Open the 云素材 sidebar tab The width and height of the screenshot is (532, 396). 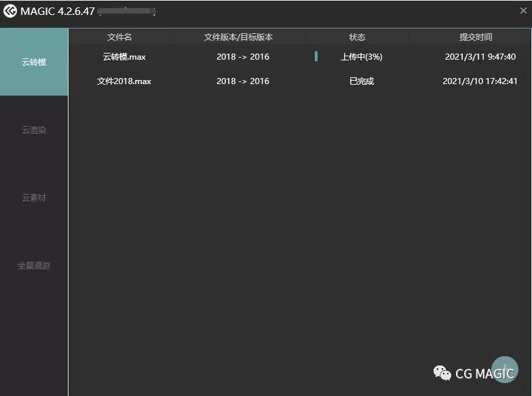point(34,198)
